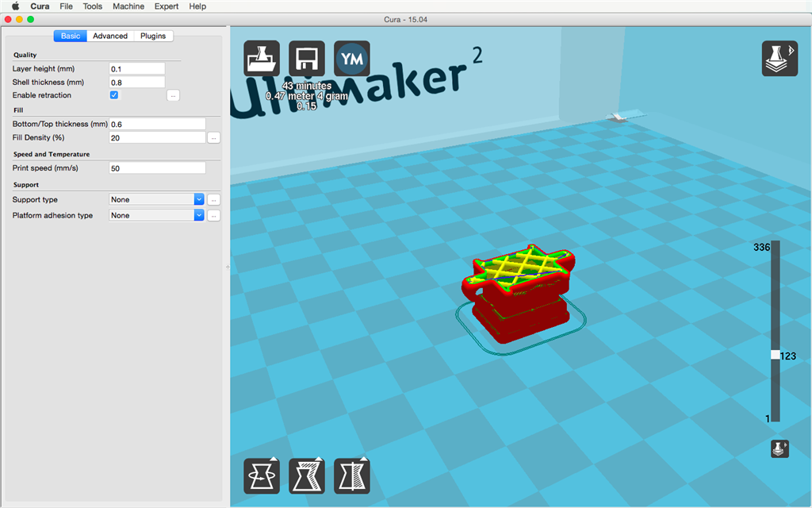Open the Tools menu
Viewport: 812px width, 508px height.
(93, 6)
